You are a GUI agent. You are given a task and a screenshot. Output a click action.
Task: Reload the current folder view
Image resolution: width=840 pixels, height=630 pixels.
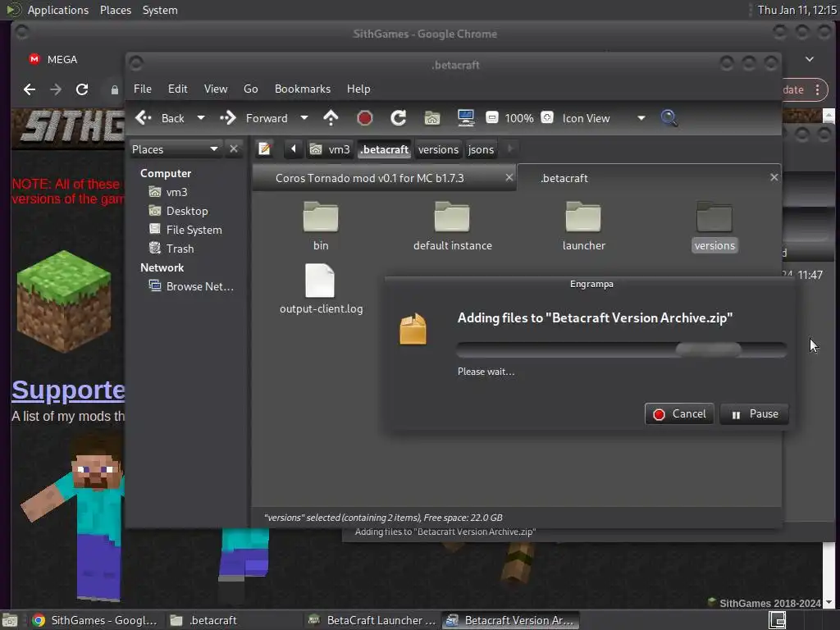click(398, 118)
